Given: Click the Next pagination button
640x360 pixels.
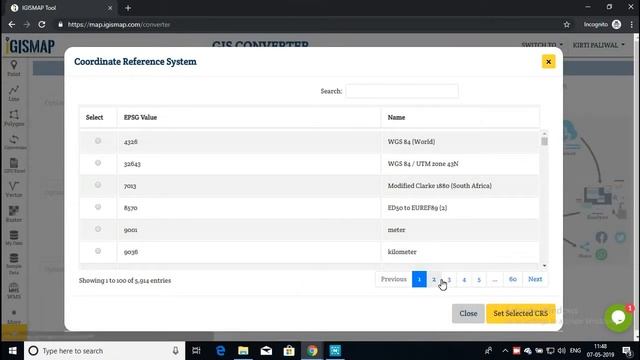Looking at the screenshot, I should point(535,279).
